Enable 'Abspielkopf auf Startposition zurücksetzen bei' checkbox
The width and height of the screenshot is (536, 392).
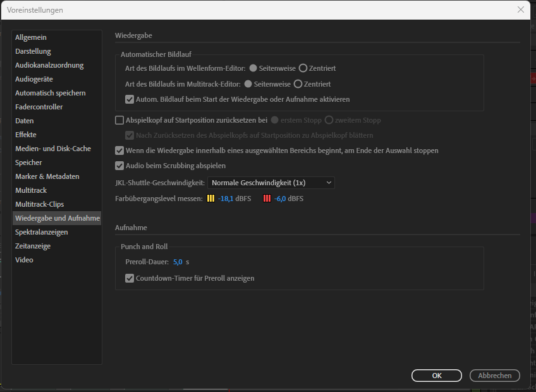[x=119, y=120]
